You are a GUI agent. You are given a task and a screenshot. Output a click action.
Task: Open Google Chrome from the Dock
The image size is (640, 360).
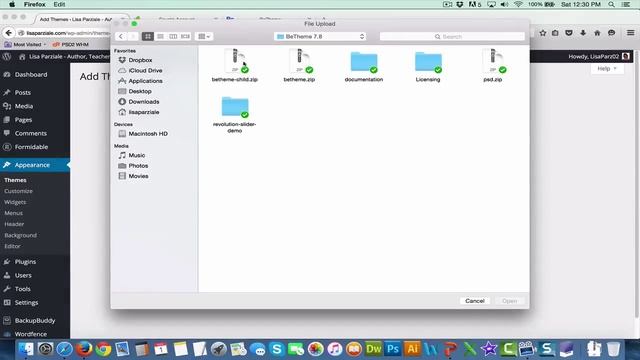click(103, 349)
